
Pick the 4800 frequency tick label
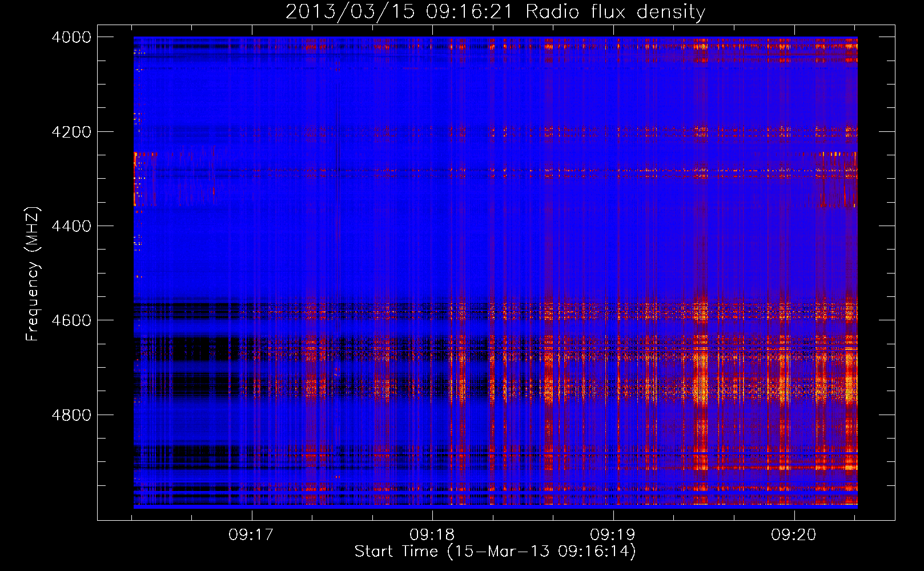[71, 415]
